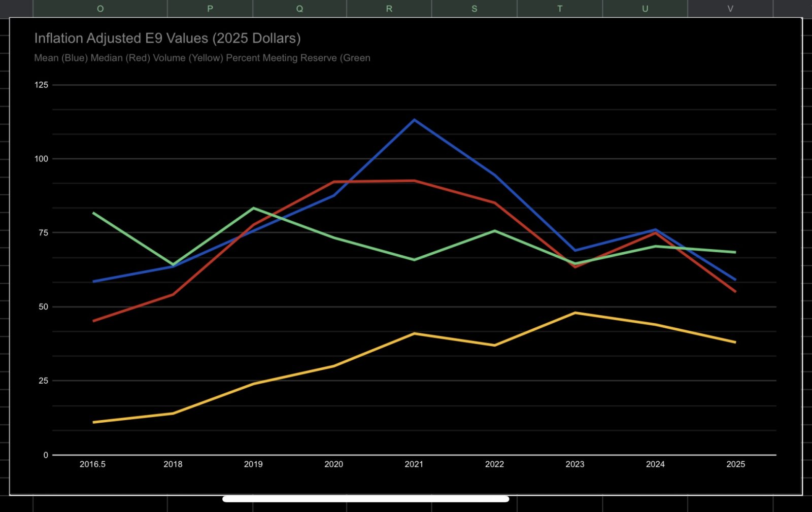Select column T header
Viewport: 812px width, 512px height.
[x=560, y=9]
